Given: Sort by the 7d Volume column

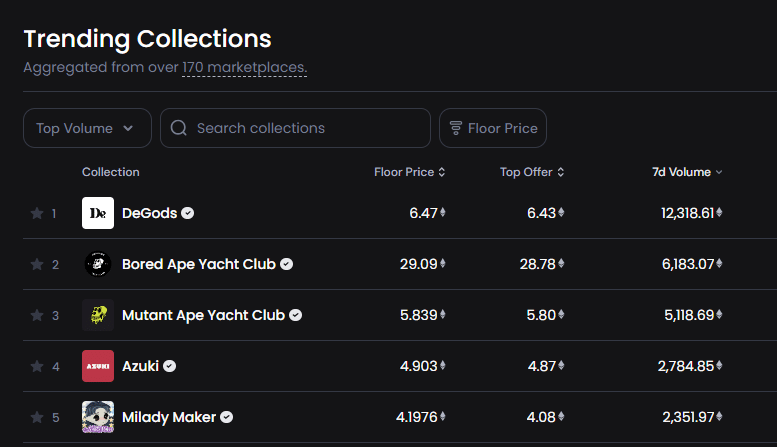Looking at the screenshot, I should [687, 172].
